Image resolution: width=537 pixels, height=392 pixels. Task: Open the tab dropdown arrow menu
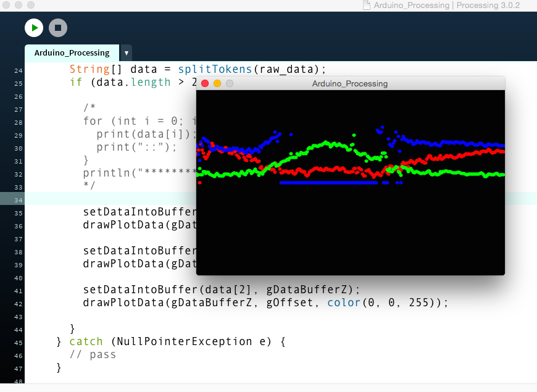click(x=127, y=53)
